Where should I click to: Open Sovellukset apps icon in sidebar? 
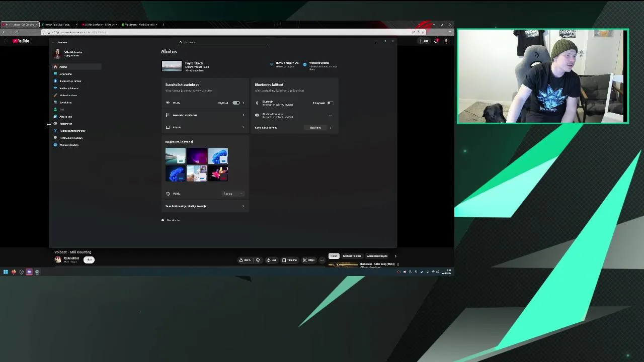[55, 102]
